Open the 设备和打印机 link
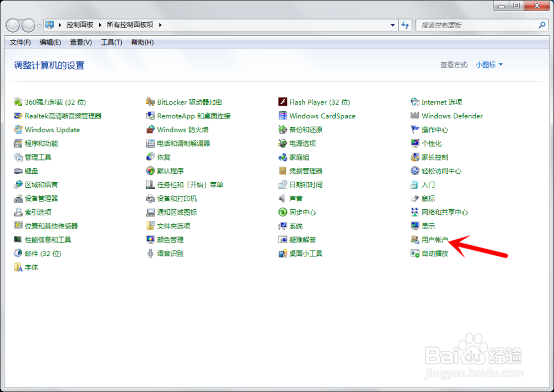Image resolution: width=554 pixels, height=392 pixels. [x=177, y=198]
